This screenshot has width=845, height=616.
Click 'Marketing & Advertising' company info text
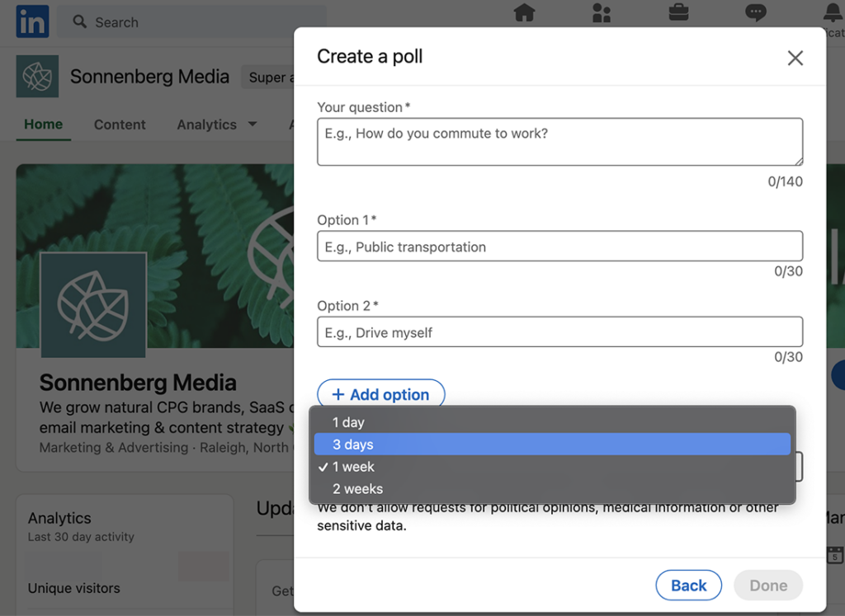[x=114, y=448]
